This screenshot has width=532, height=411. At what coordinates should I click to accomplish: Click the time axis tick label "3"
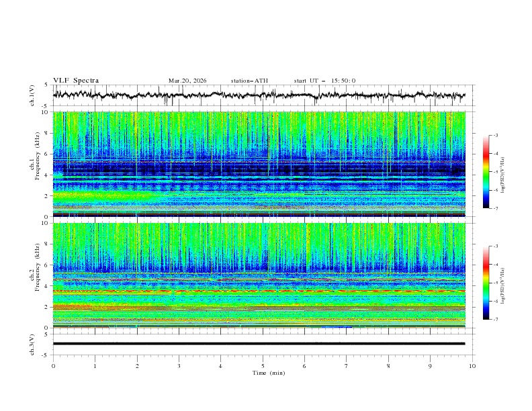click(x=179, y=366)
